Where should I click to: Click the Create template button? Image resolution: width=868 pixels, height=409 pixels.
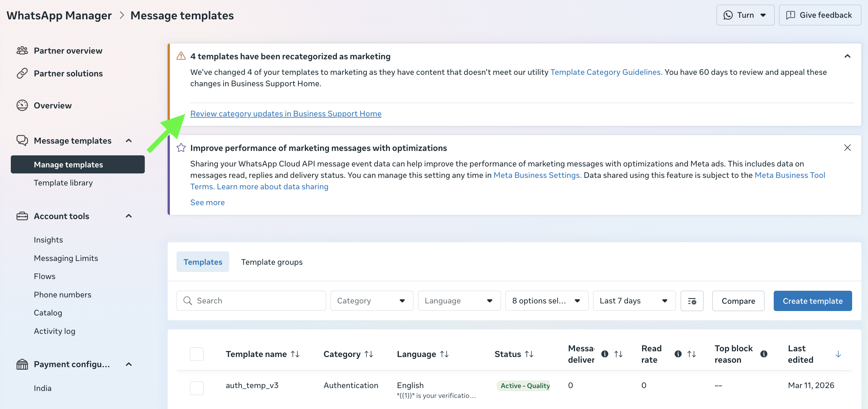pos(812,301)
